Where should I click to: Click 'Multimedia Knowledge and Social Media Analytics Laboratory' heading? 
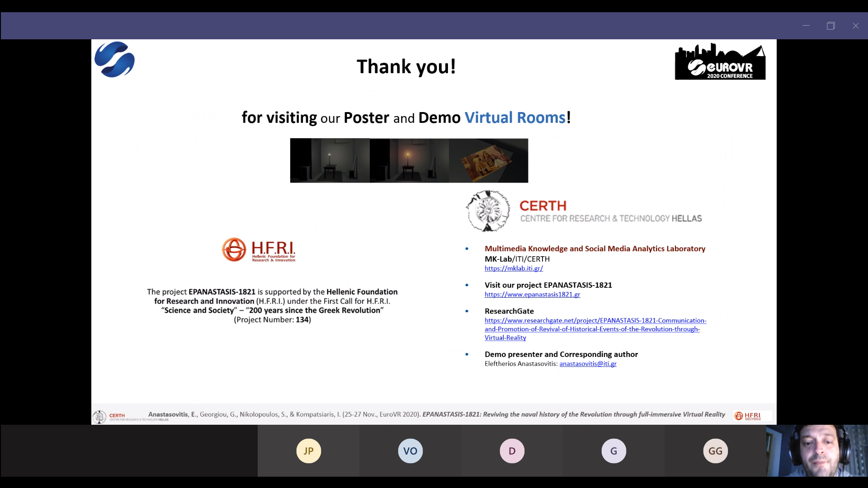pyautogui.click(x=595, y=249)
